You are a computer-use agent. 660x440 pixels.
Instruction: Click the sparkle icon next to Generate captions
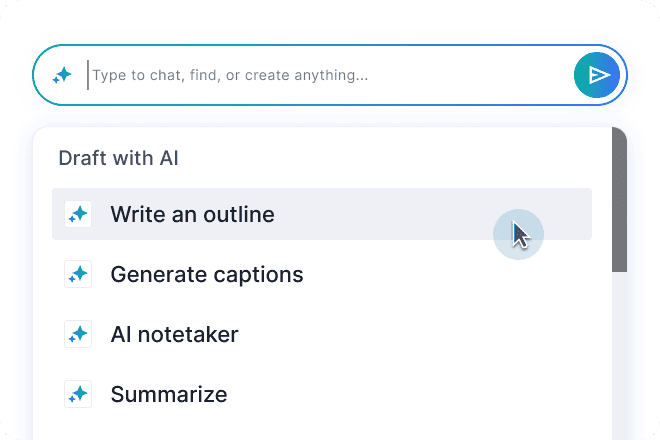coord(78,274)
